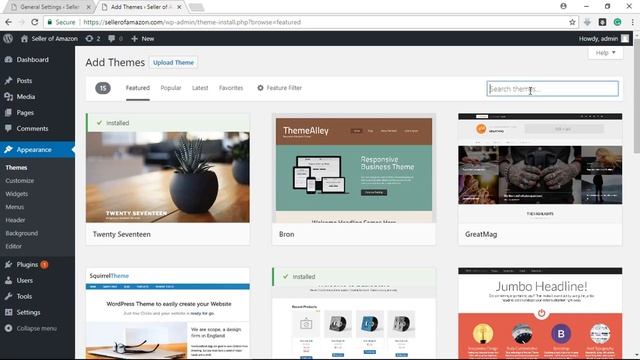Close the General Settings browser tab

[89, 7]
